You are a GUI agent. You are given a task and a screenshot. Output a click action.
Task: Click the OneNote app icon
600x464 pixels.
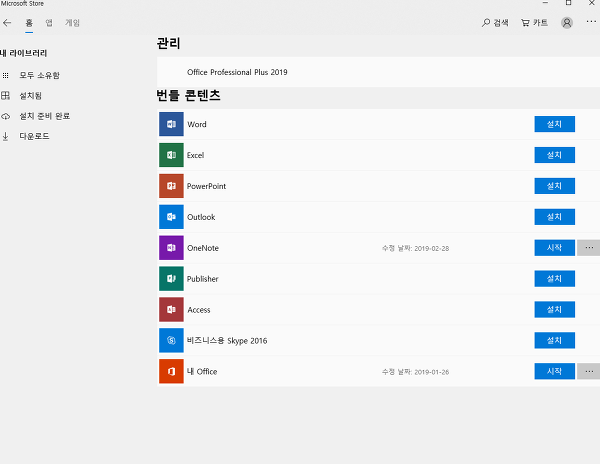coord(171,248)
